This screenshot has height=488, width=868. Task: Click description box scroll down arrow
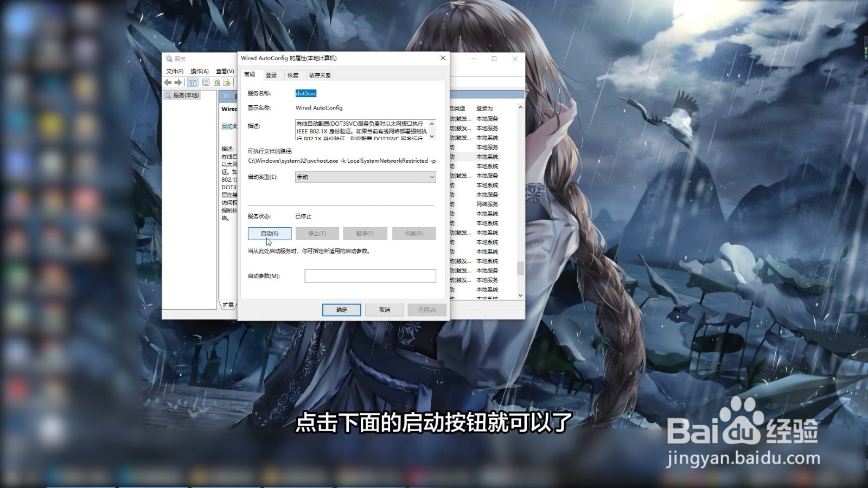[x=432, y=136]
